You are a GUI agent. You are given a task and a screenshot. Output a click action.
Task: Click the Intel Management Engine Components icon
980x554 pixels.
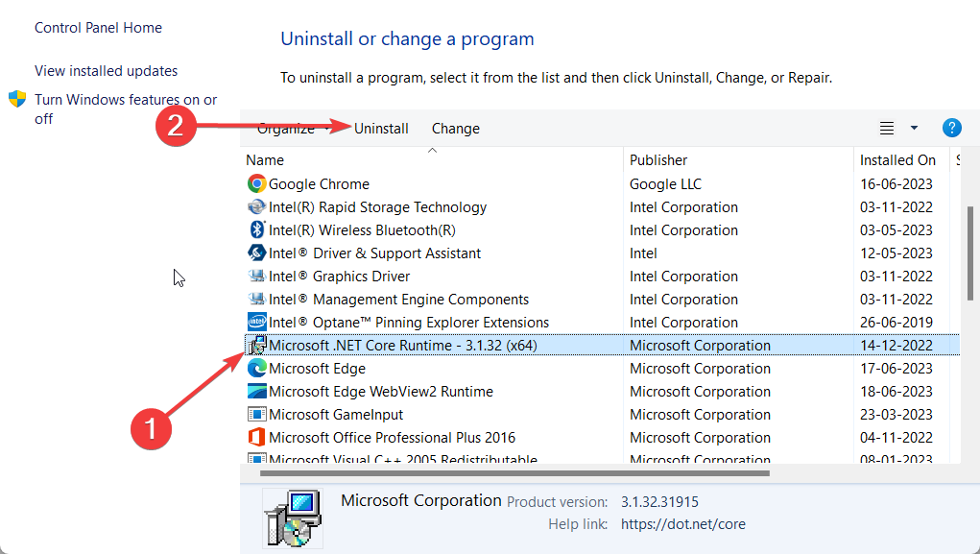257,299
